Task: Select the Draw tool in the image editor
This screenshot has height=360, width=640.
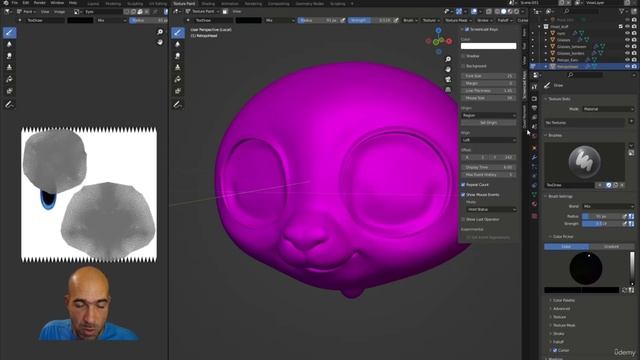Action: coord(9,33)
